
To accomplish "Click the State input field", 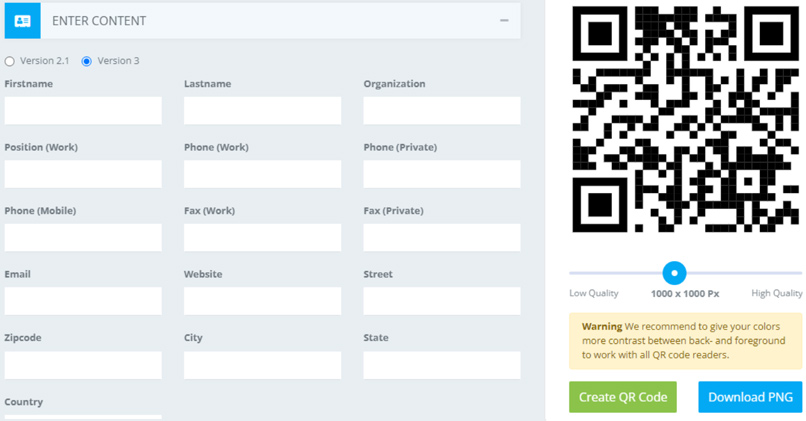I will (442, 365).
